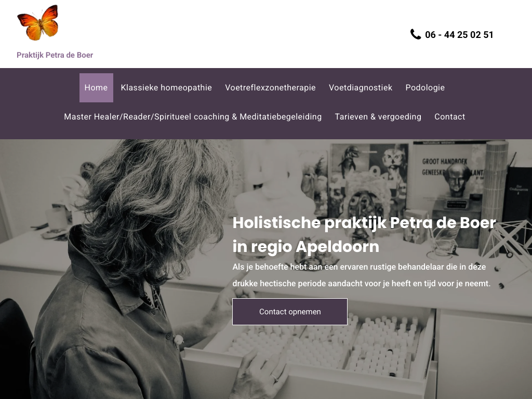Select the Home menu item
532x399 pixels.
(x=96, y=87)
